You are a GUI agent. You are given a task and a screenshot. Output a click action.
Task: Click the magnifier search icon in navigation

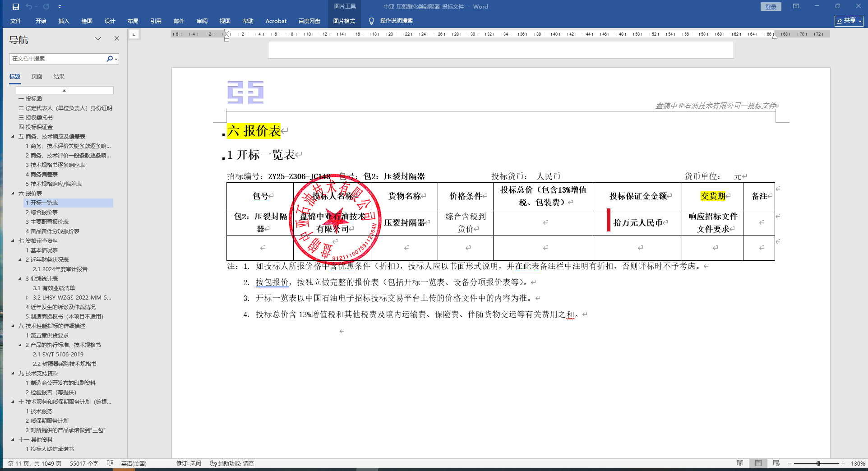(x=110, y=59)
